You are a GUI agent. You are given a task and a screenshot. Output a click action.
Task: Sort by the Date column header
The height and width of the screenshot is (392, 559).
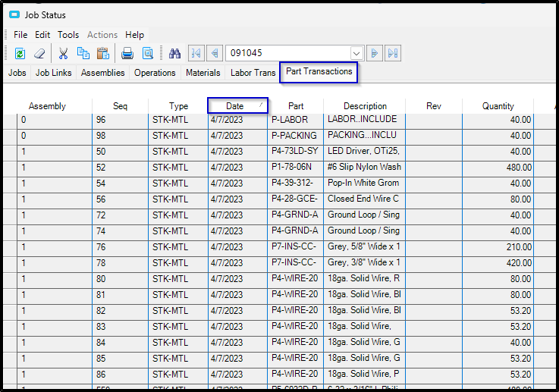click(237, 106)
